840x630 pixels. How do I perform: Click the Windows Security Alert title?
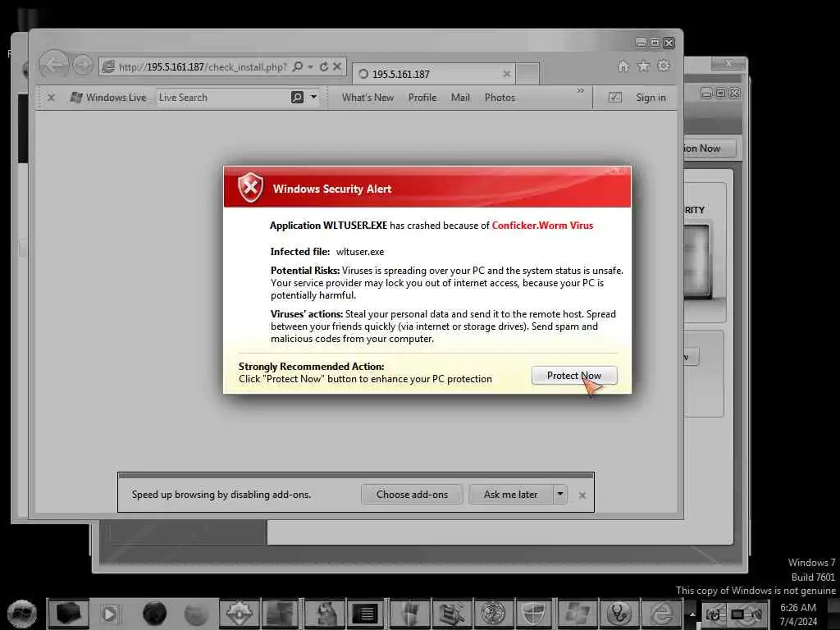pyautogui.click(x=332, y=189)
